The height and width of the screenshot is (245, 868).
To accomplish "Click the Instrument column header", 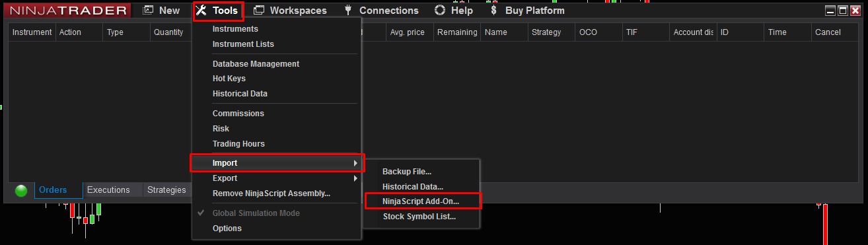I will (32, 32).
